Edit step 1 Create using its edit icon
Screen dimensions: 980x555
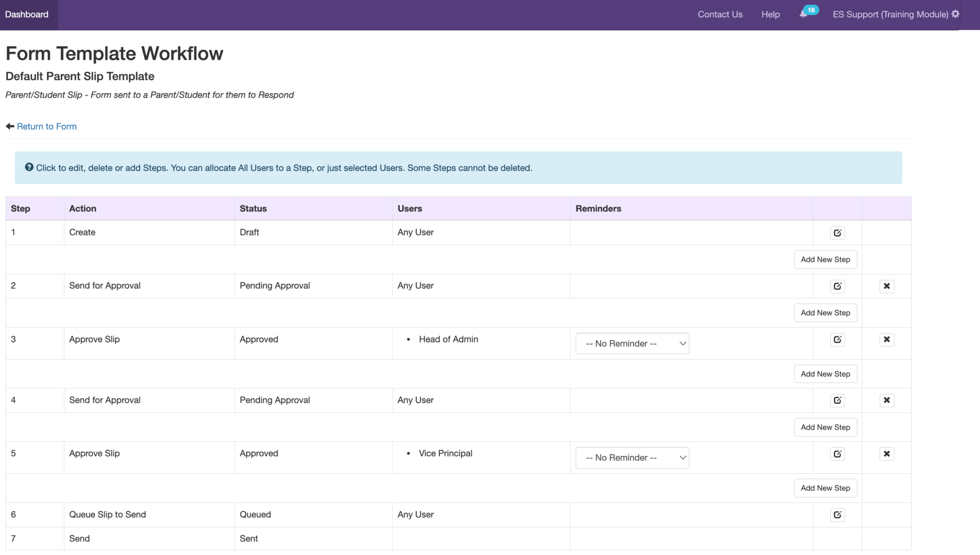[x=837, y=233]
